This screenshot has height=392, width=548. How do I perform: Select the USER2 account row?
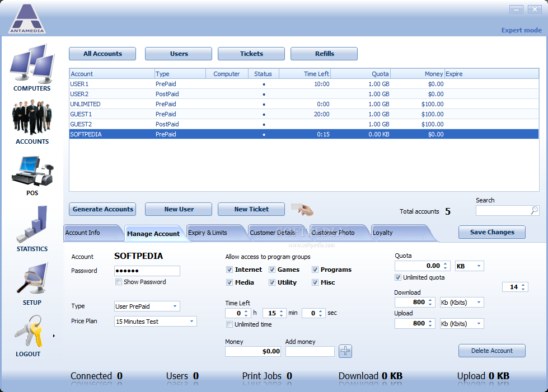tap(304, 94)
